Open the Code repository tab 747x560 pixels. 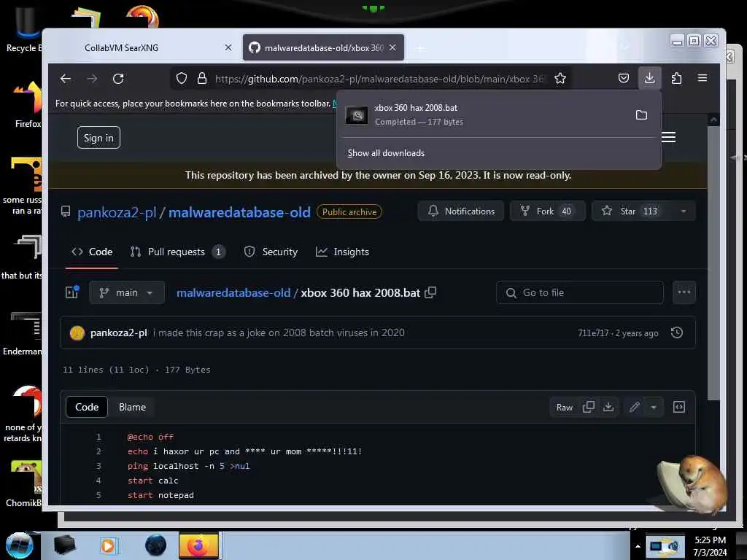[x=92, y=252]
